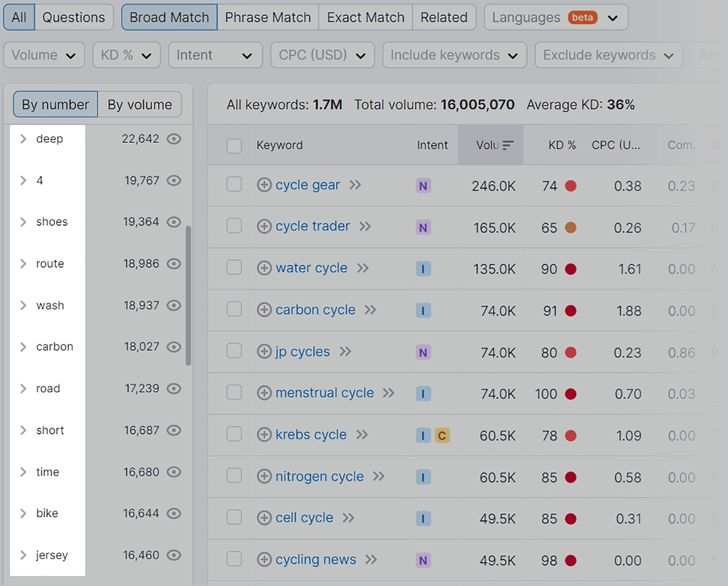Select all keywords using the header checkbox
Screen dimensions: 728x586
click(234, 146)
